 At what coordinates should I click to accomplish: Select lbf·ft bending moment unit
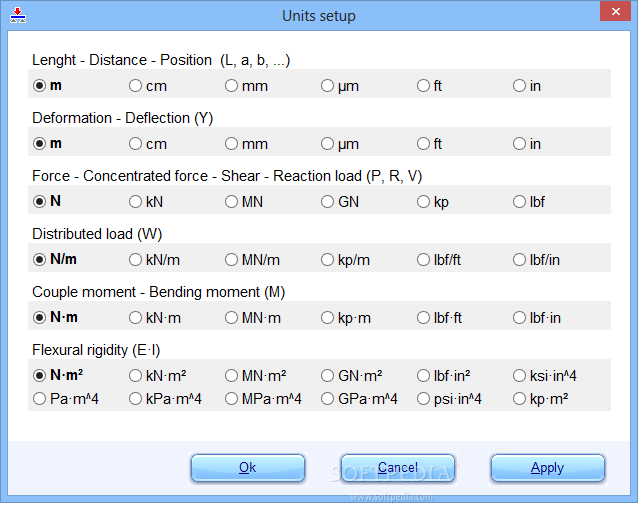439,318
